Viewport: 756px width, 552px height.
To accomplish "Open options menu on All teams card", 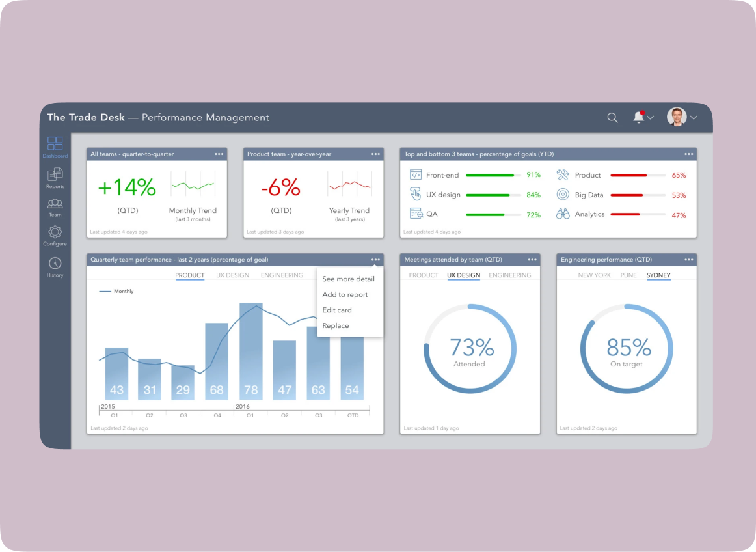I will [x=219, y=154].
